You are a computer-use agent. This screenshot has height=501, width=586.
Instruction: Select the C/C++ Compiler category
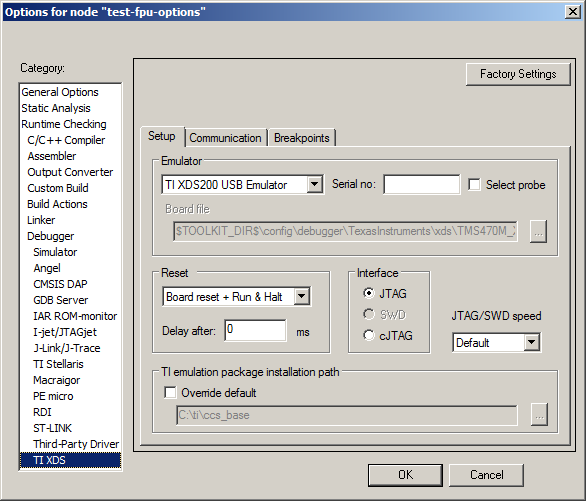(x=66, y=140)
